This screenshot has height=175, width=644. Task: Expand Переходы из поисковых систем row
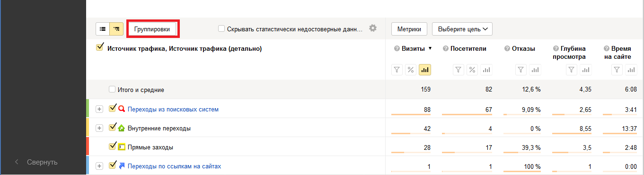[99, 109]
